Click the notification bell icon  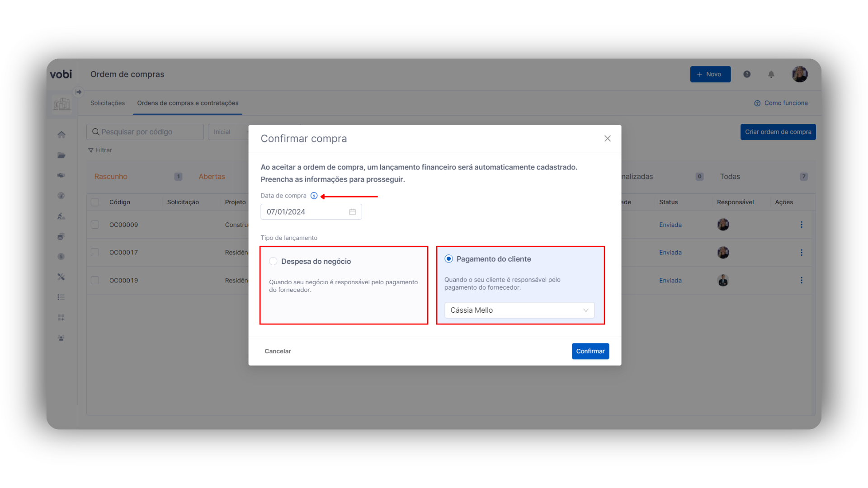coord(771,75)
